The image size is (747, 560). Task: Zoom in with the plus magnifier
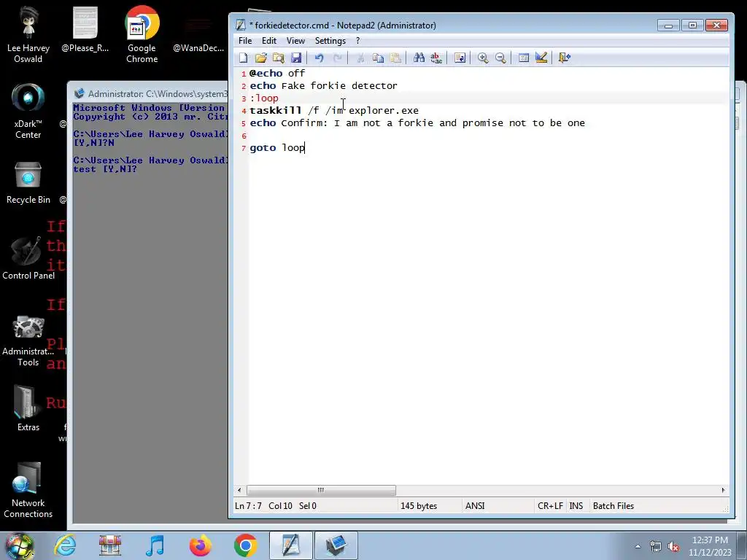[x=483, y=58]
